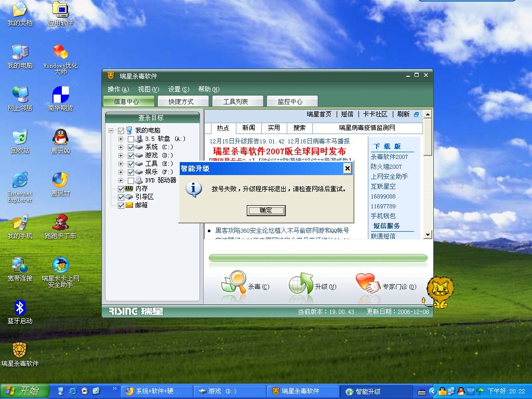This screenshot has height=399, width=532.
Task: Launch 跑跑卡丁车 game shortcut
Action: (60, 227)
